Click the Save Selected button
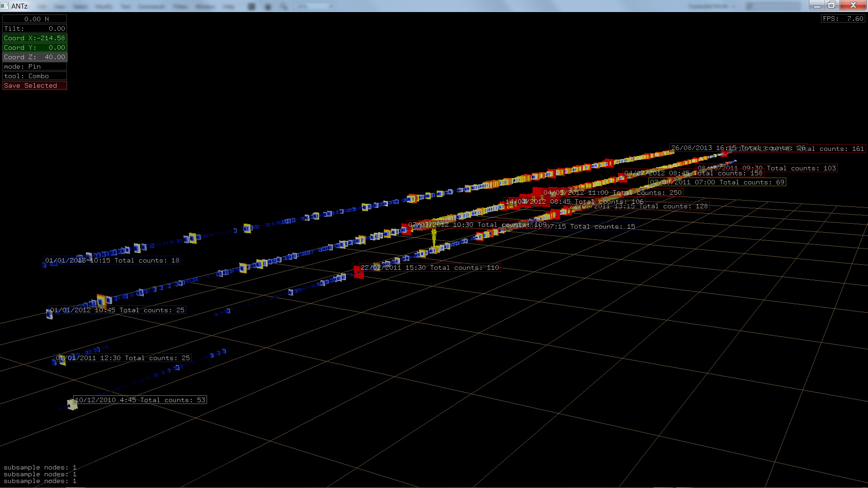Image resolution: width=868 pixels, height=488 pixels. [x=34, y=85]
